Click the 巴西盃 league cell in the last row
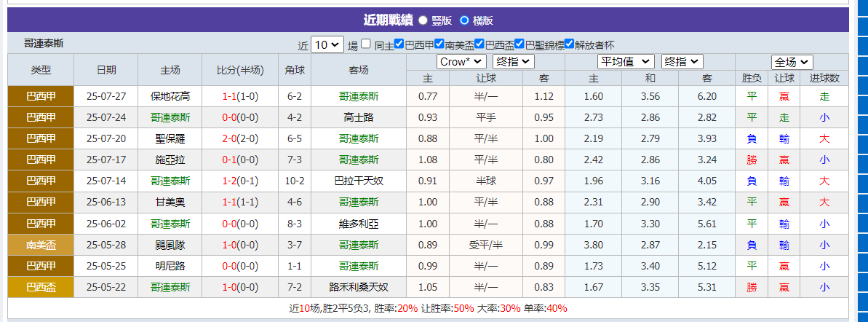868x322 pixels. pyautogui.click(x=41, y=287)
